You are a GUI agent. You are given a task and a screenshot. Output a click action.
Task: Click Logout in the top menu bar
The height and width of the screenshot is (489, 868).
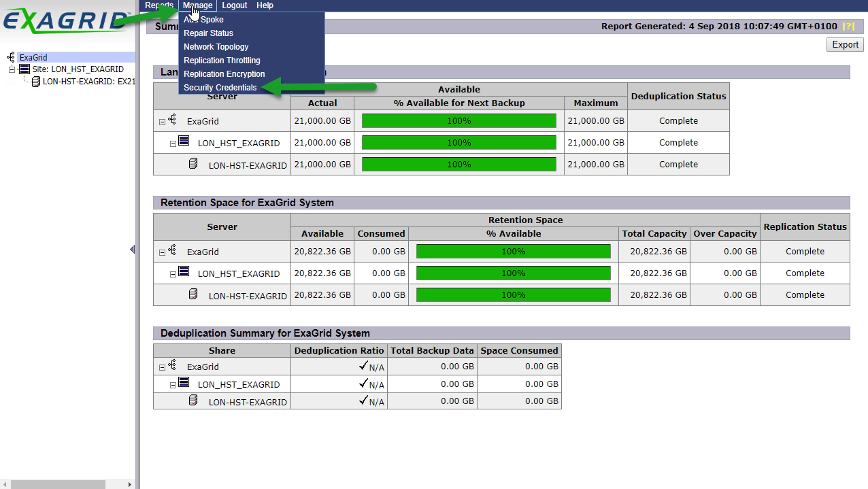235,5
